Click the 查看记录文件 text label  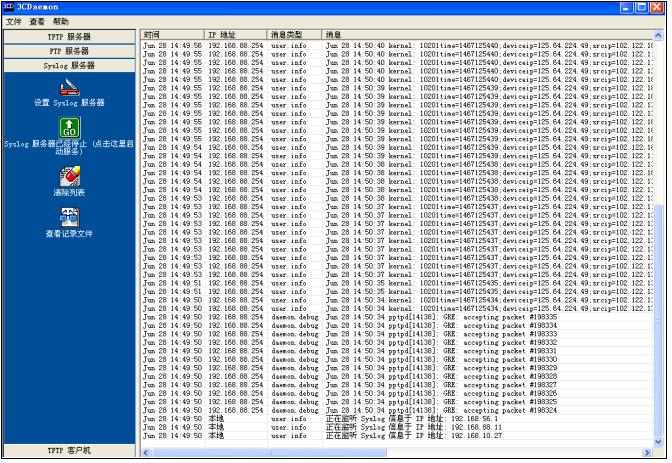(x=69, y=234)
